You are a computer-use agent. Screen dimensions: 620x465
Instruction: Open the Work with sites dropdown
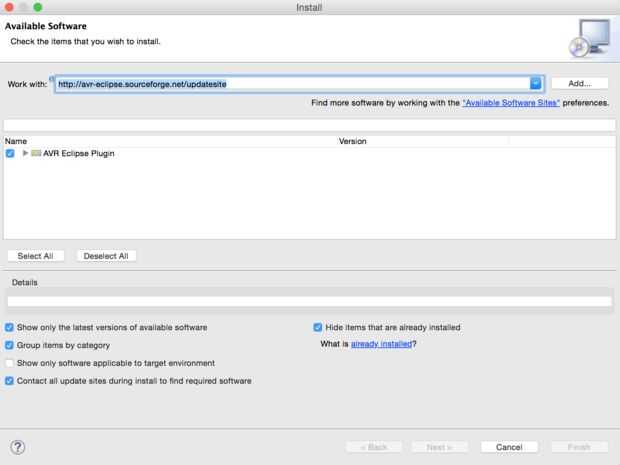(x=536, y=84)
